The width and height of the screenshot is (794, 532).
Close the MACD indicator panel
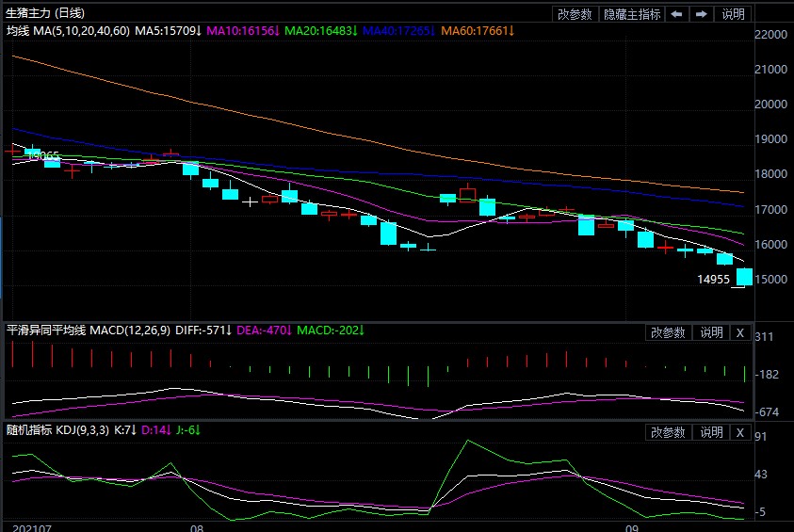point(739,332)
